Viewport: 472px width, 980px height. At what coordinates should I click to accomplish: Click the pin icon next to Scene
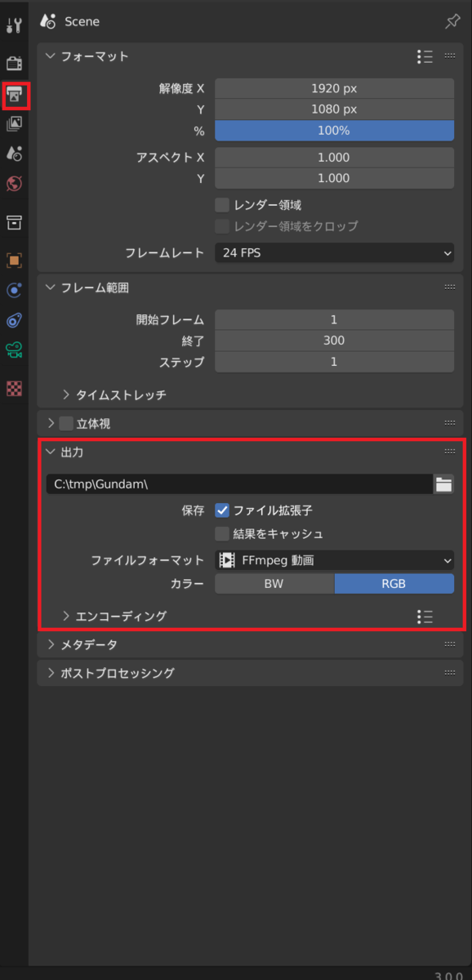[x=452, y=22]
